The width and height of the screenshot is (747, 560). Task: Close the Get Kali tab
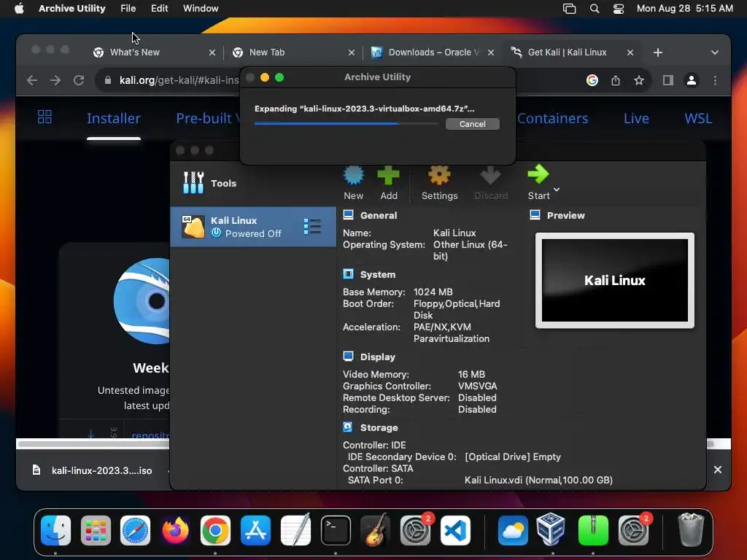pos(630,52)
